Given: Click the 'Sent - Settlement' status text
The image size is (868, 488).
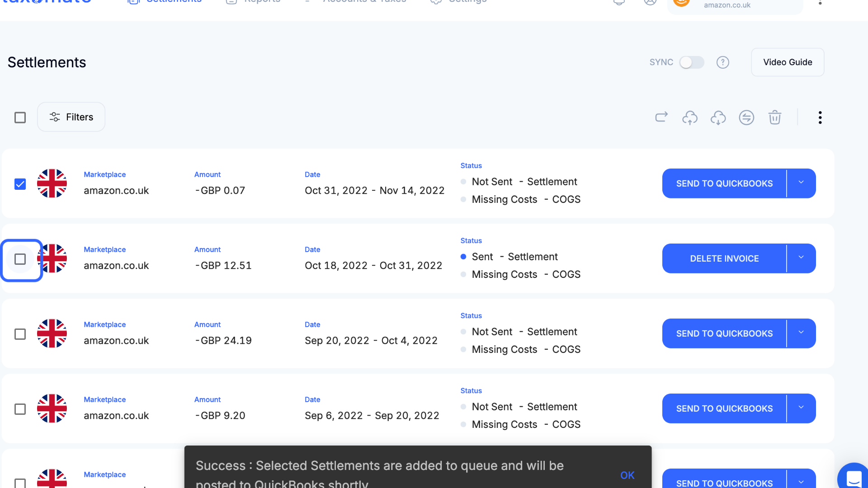Looking at the screenshot, I should coord(514,257).
